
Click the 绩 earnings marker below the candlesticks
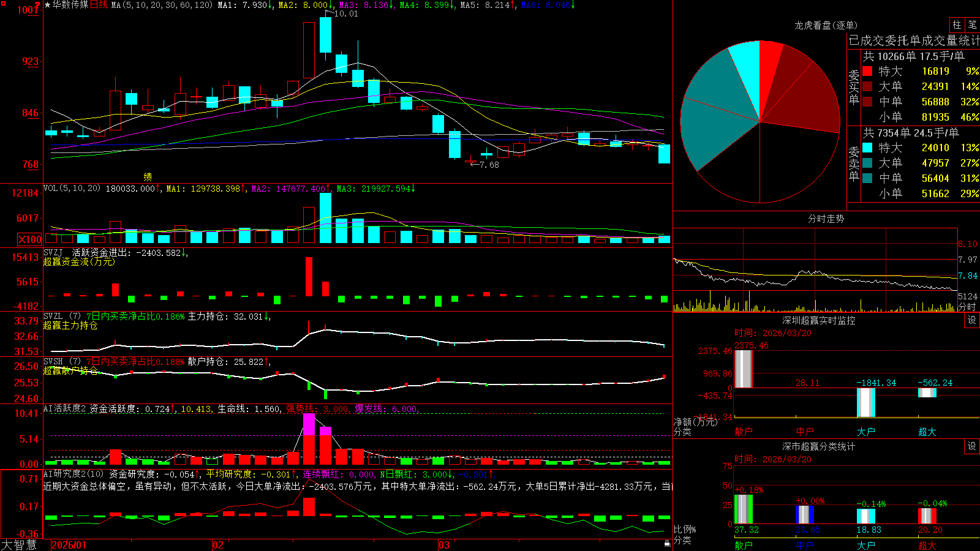148,176
